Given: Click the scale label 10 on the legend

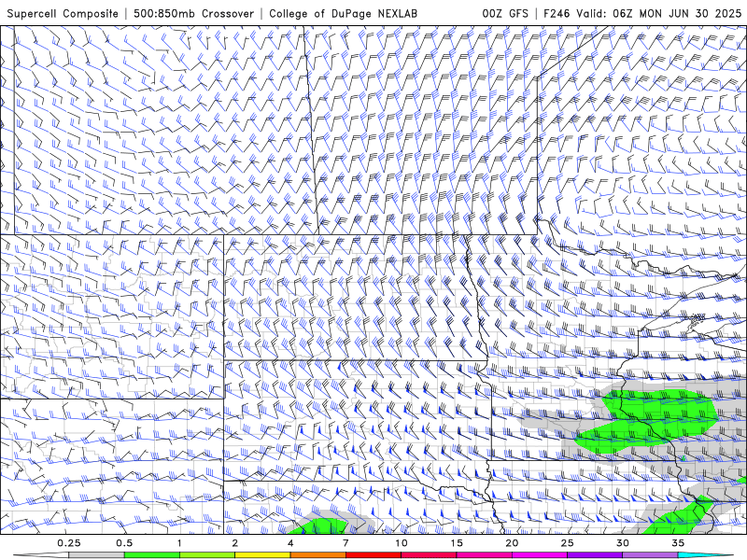Looking at the screenshot, I should pyautogui.click(x=402, y=543).
